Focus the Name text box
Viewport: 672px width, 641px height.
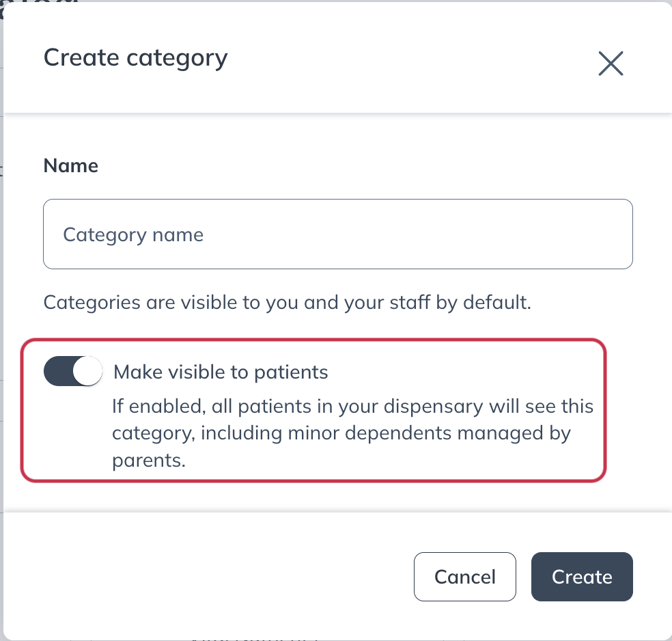[337, 234]
